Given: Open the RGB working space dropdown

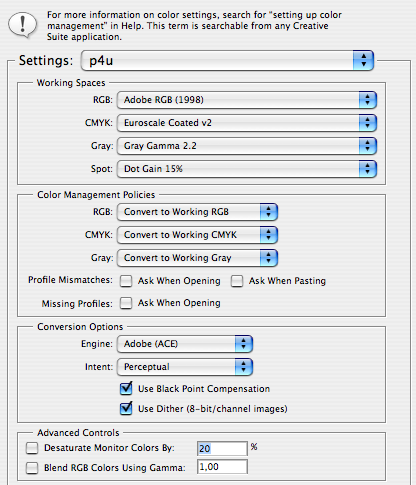Looking at the screenshot, I should [x=247, y=100].
